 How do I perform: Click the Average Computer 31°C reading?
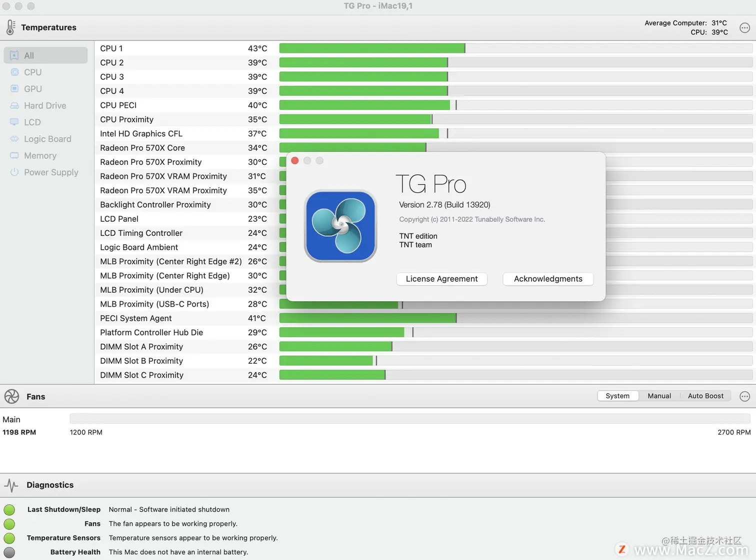point(685,23)
